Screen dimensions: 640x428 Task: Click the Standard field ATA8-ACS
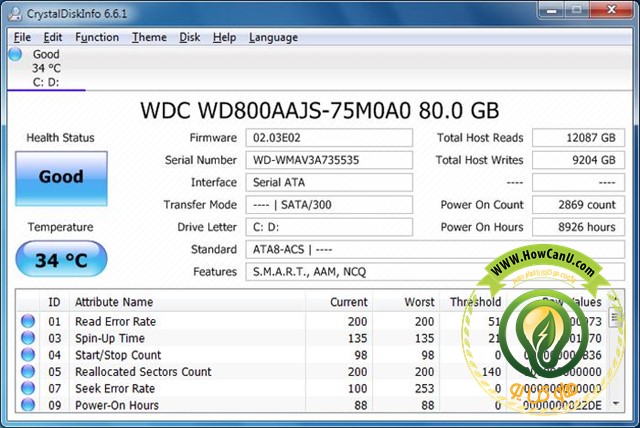[x=435, y=249]
